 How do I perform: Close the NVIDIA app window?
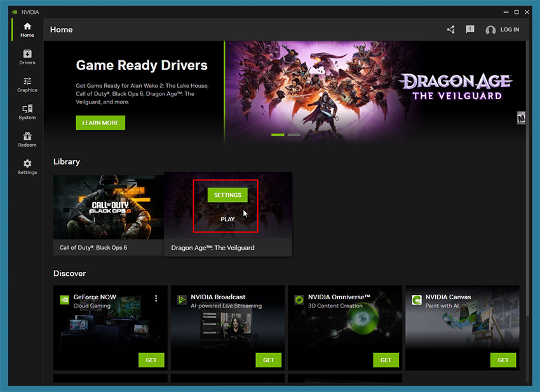(x=527, y=12)
